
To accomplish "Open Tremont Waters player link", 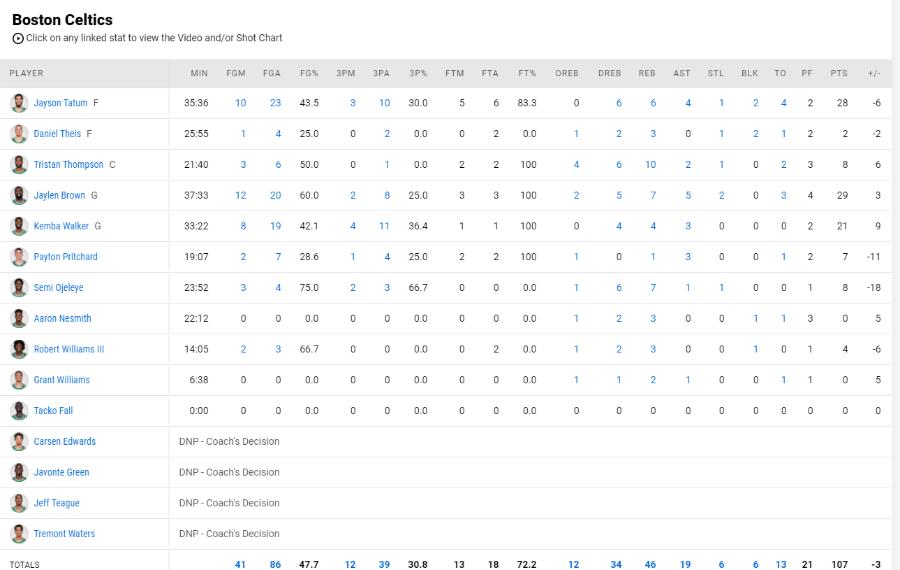I will tap(64, 534).
